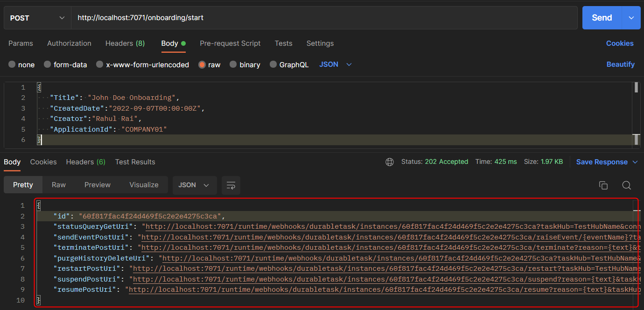Open the response Headers (6) tab
This screenshot has height=310, width=644.
tap(86, 162)
